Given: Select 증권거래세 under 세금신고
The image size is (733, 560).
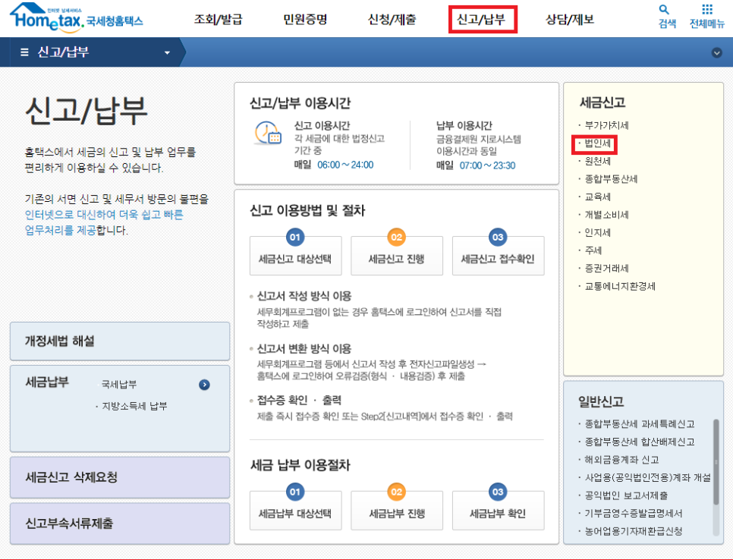Looking at the screenshot, I should 606,269.
